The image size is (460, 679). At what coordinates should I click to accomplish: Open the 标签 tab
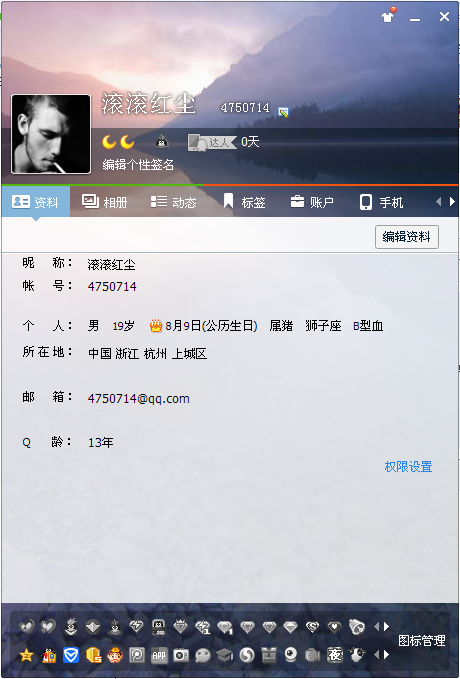click(x=244, y=202)
